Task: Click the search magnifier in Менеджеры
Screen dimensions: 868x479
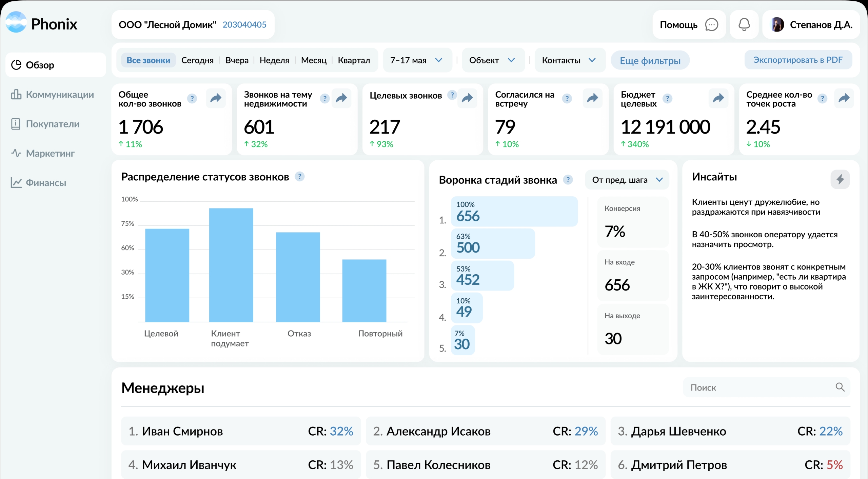Action: pos(840,387)
